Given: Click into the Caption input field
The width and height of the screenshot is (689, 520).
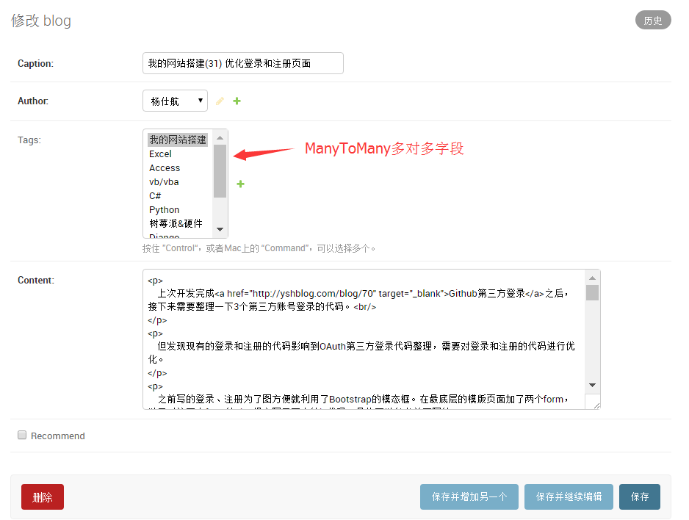Looking at the screenshot, I should 243,63.
